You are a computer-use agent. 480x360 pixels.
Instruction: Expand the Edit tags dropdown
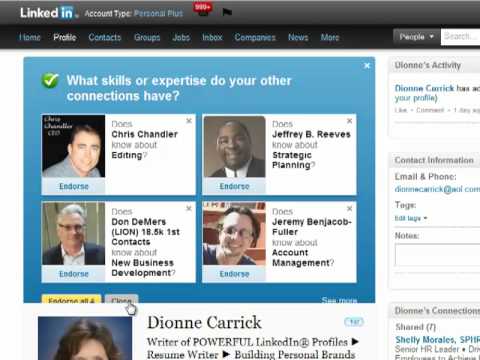pyautogui.click(x=411, y=218)
